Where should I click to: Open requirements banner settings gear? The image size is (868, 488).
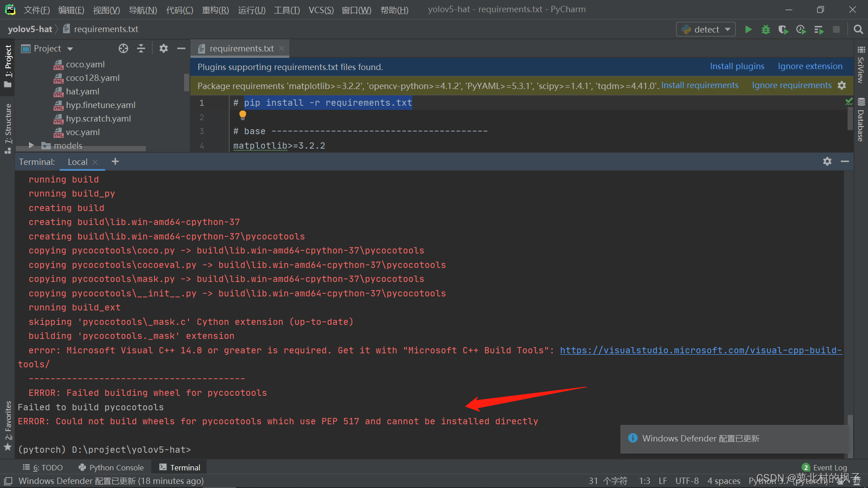pyautogui.click(x=842, y=85)
